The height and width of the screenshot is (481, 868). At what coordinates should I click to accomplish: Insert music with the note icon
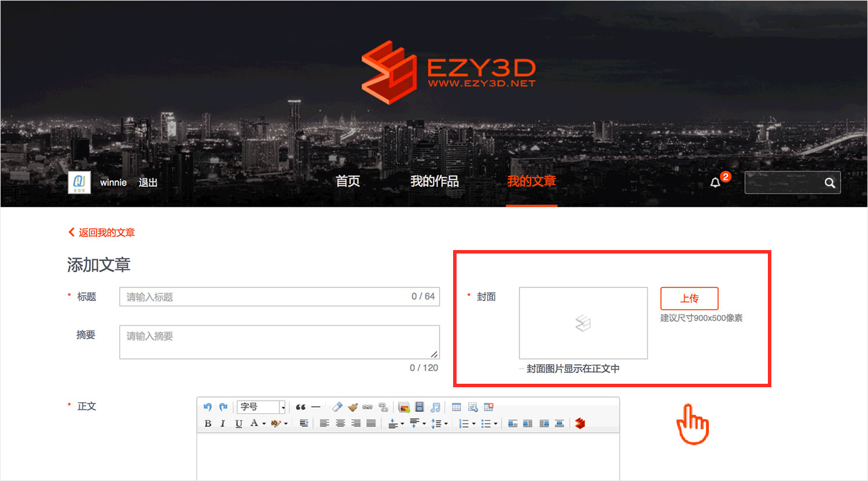tap(435, 407)
